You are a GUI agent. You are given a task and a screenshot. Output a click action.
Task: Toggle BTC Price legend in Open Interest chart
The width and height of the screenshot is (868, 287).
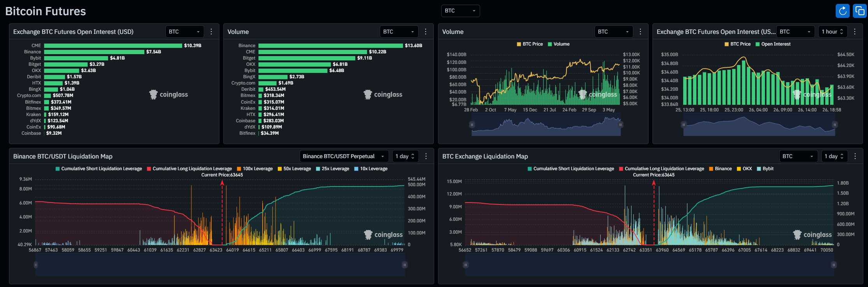[x=738, y=44]
